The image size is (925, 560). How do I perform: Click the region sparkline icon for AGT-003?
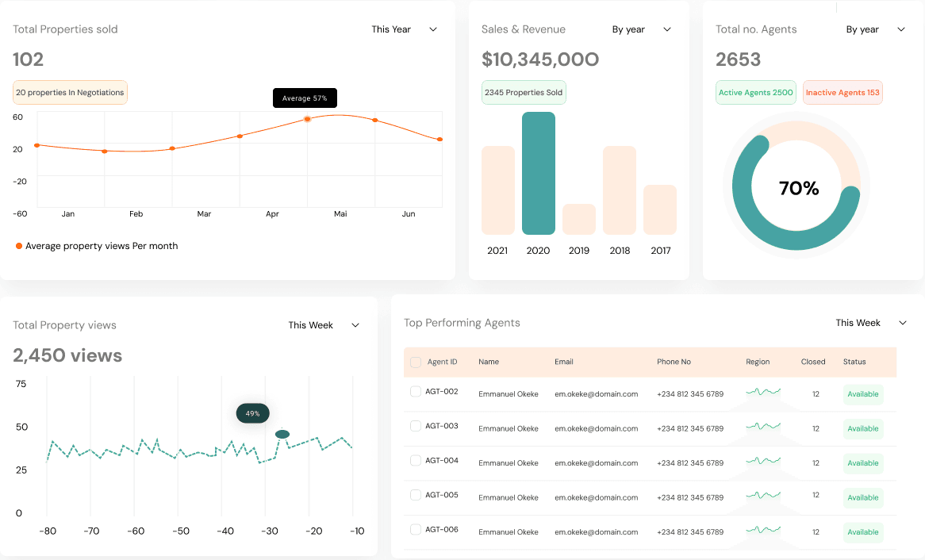coord(763,426)
